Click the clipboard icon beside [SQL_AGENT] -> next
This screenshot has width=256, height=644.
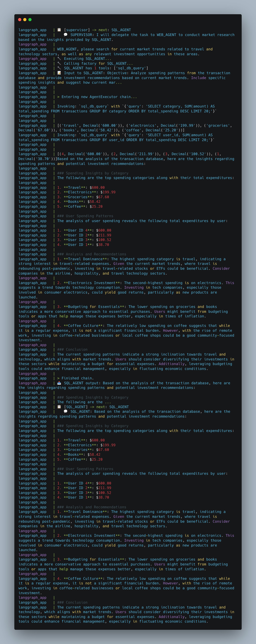click(x=59, y=407)
